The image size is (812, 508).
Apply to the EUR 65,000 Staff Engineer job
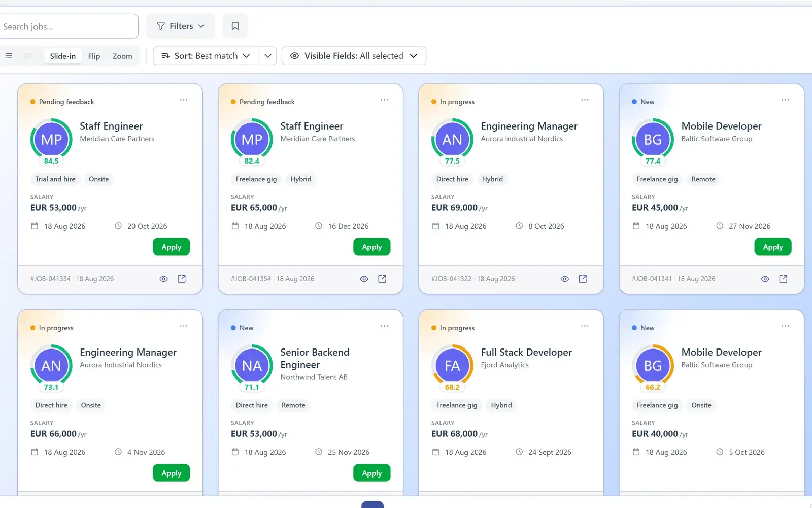point(372,247)
